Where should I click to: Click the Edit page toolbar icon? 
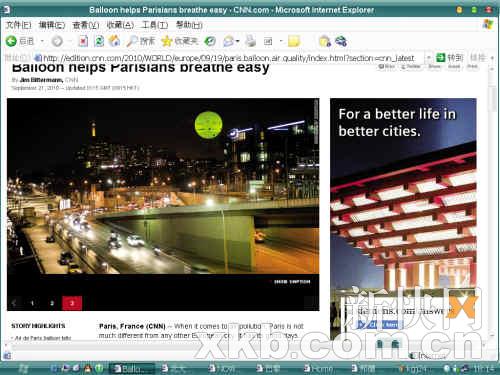[x=268, y=41]
